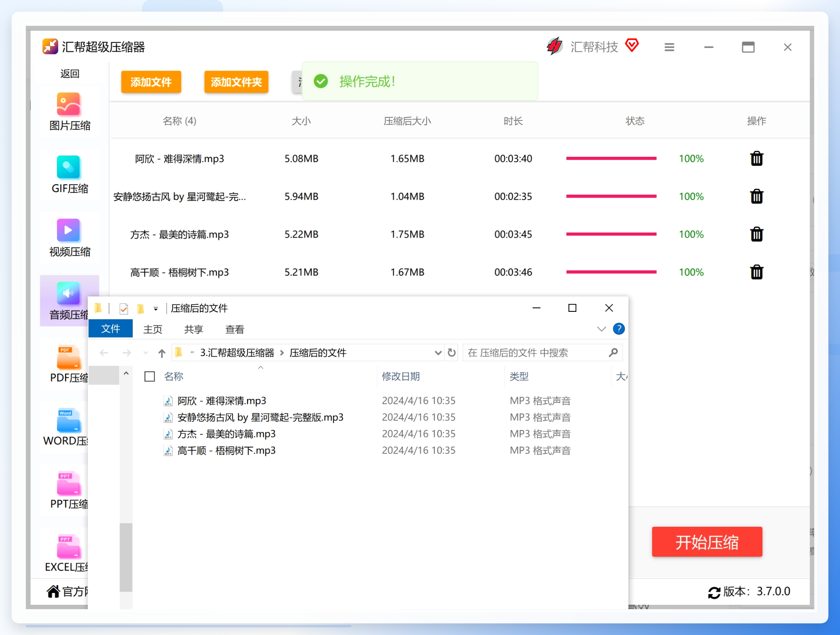Click the properties checkmark icon in Explorer title bar

[124, 309]
